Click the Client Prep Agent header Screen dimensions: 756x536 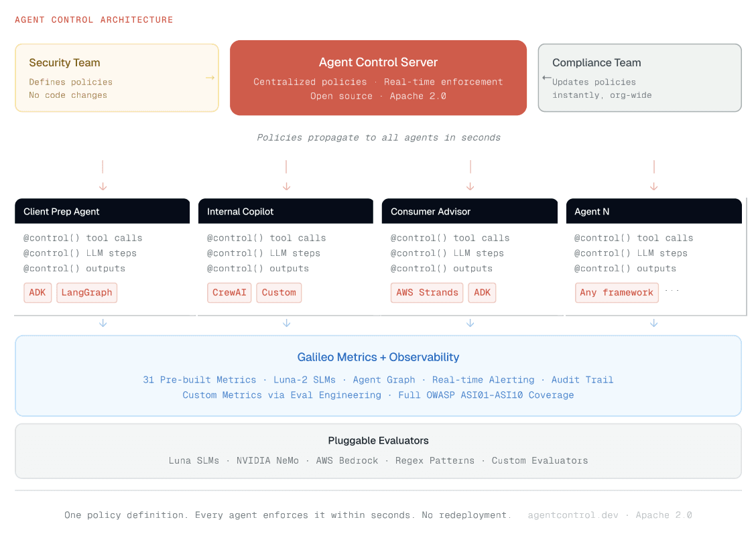[x=103, y=211]
